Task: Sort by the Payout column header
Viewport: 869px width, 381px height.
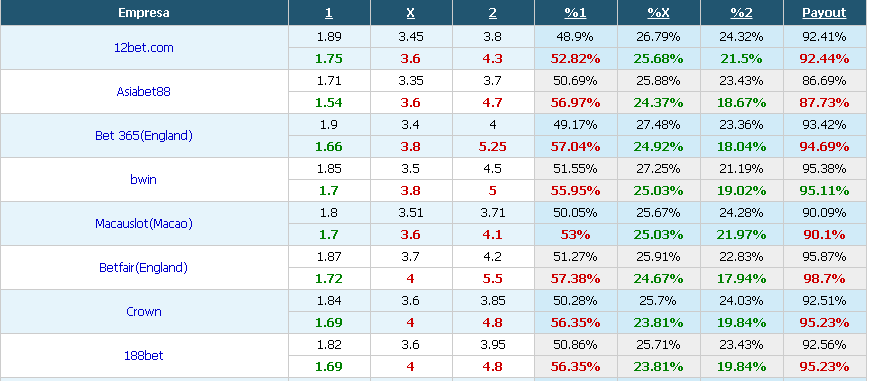Action: [x=824, y=13]
